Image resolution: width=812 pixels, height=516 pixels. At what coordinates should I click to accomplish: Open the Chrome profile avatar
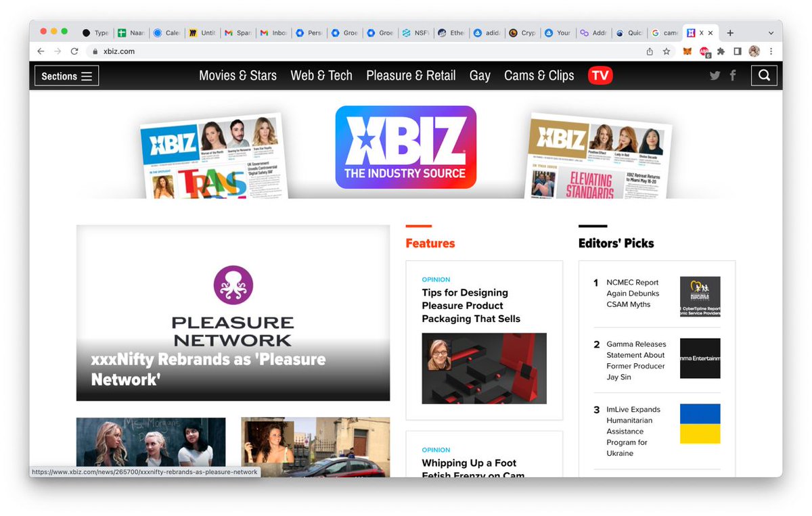point(754,51)
